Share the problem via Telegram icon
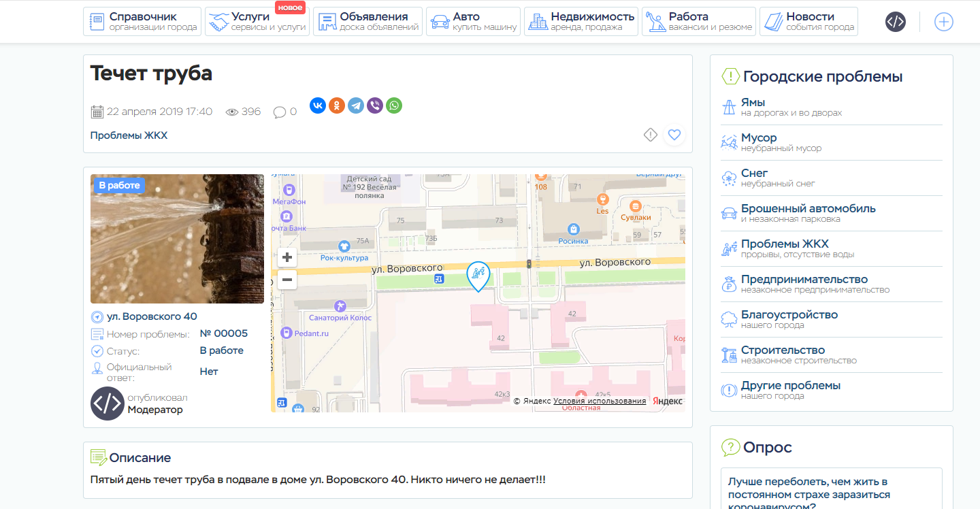The height and width of the screenshot is (509, 980). 356,105
